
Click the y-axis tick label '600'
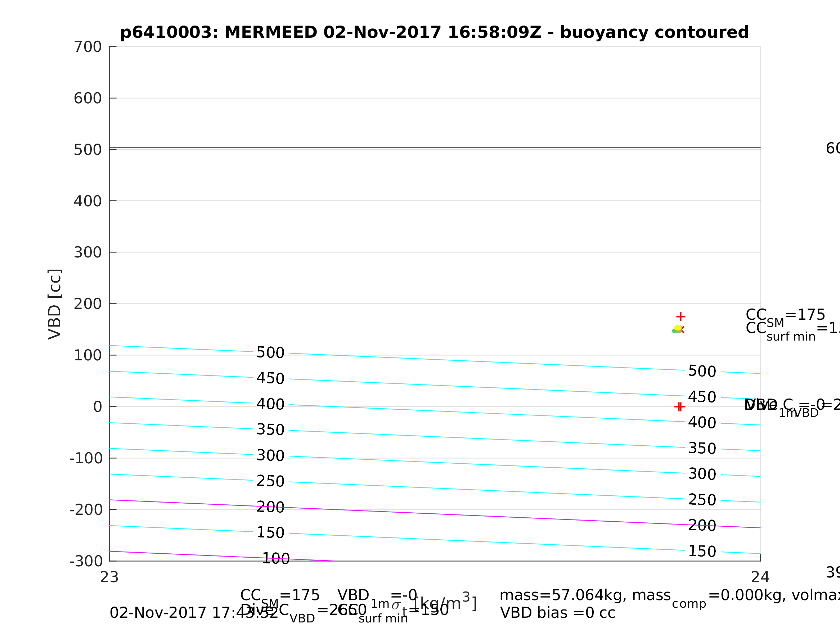coord(88,98)
